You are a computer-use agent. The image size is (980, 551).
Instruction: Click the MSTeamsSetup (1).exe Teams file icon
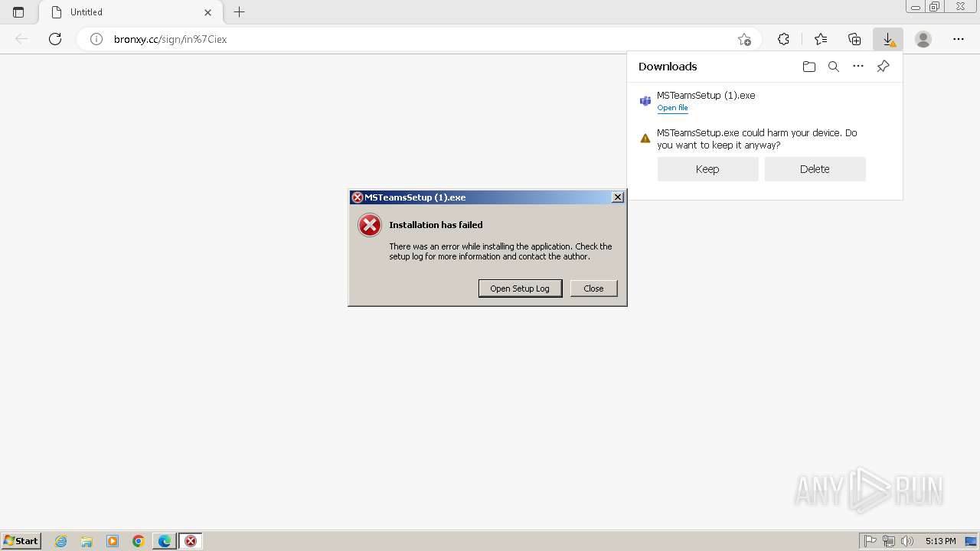pyautogui.click(x=645, y=101)
